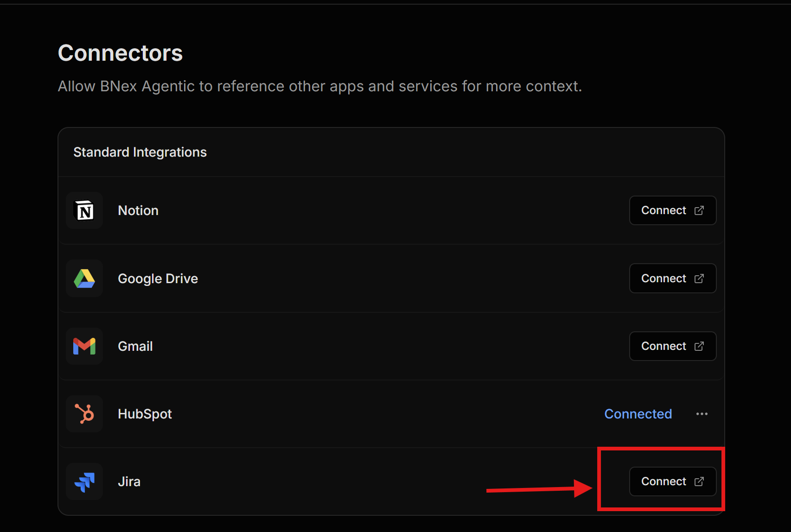
Task: Click the Google Drive logo icon
Action: tap(84, 279)
